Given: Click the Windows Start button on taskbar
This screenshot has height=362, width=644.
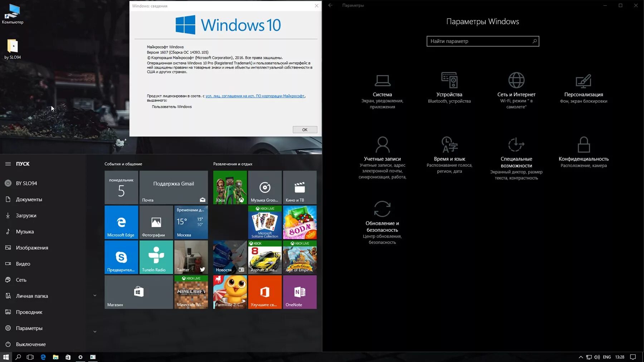Looking at the screenshot, I should (x=6, y=357).
